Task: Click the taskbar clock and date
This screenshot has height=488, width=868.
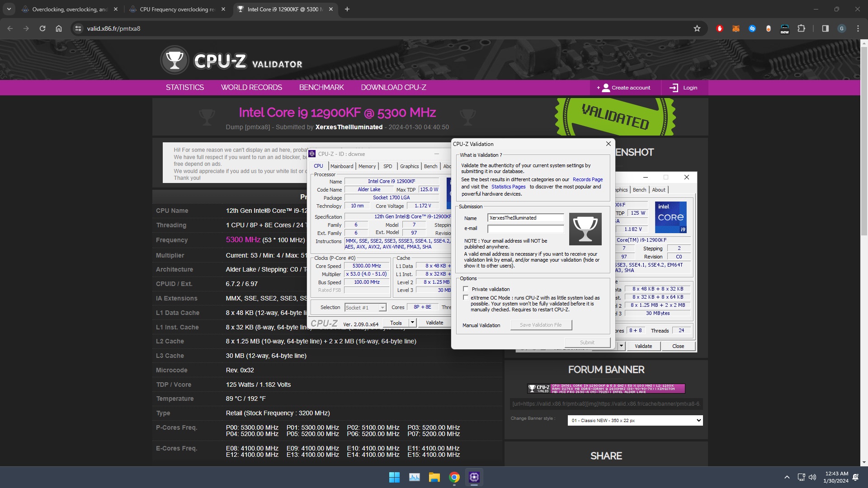Action: pos(836,477)
